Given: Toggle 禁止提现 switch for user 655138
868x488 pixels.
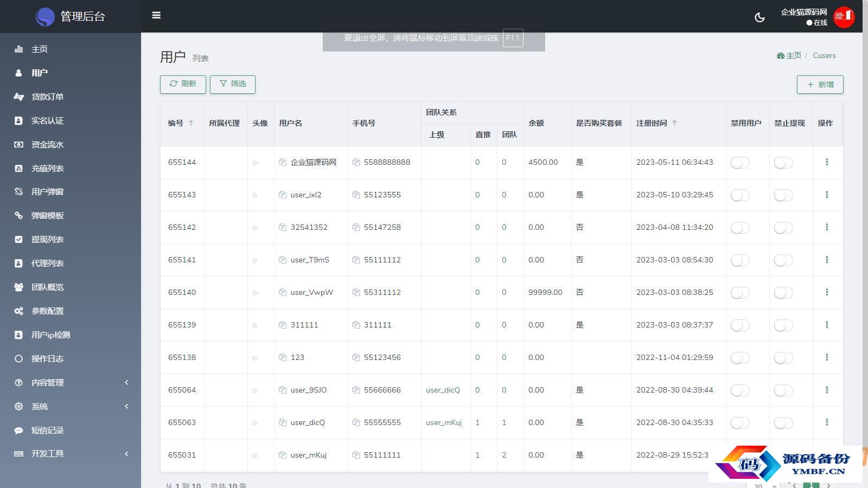Looking at the screenshot, I should click(x=783, y=358).
